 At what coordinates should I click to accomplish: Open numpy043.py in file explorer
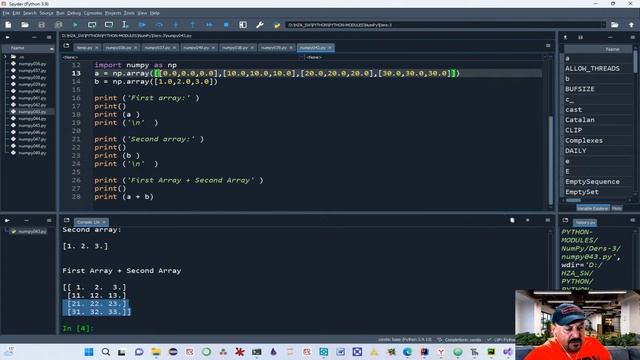click(x=32, y=112)
